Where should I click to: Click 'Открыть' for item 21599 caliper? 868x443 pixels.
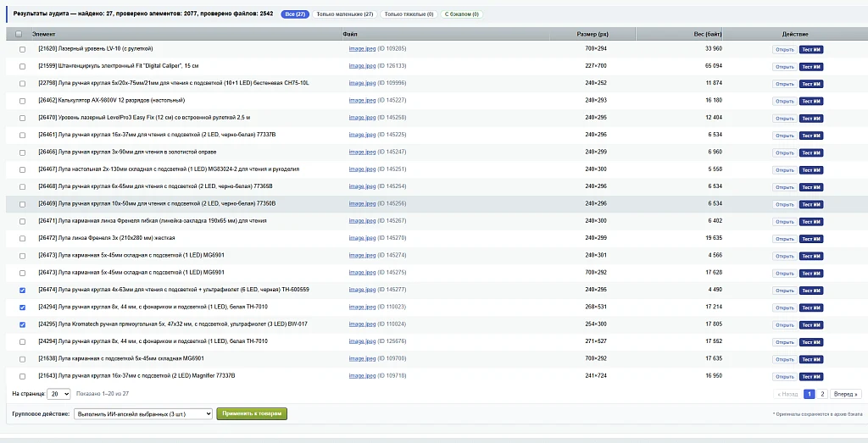[x=784, y=66]
